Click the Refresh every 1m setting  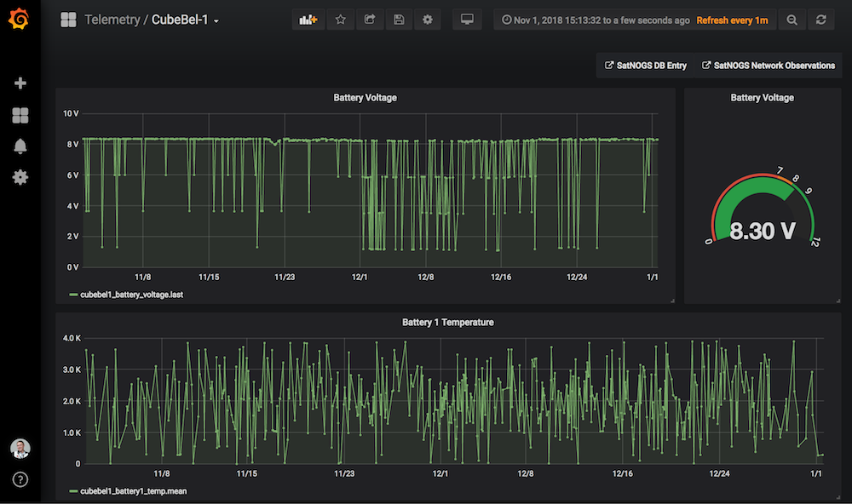coord(732,20)
